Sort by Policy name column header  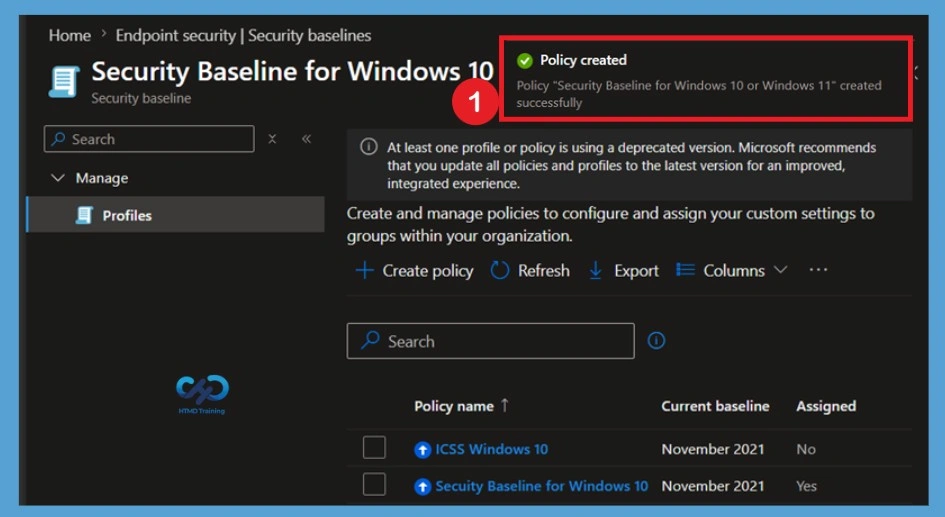454,406
